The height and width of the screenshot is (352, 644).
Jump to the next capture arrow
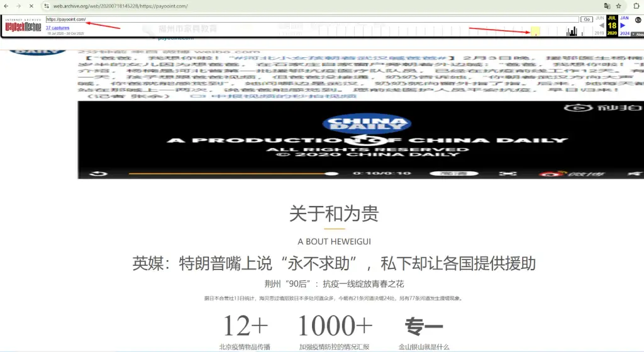pos(623,25)
